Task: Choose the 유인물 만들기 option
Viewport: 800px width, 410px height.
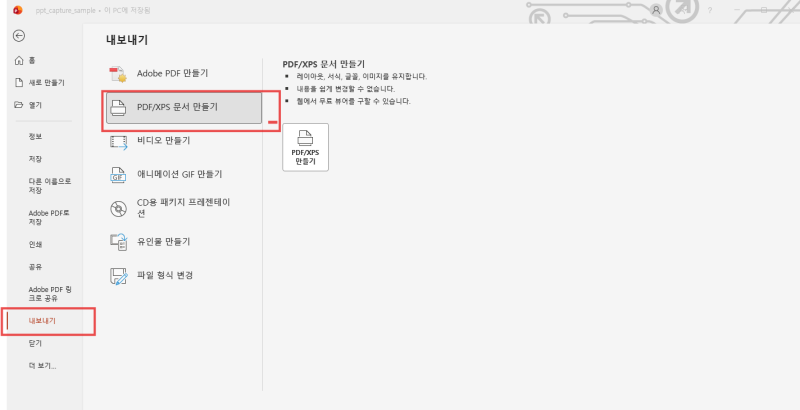Action: (184, 242)
